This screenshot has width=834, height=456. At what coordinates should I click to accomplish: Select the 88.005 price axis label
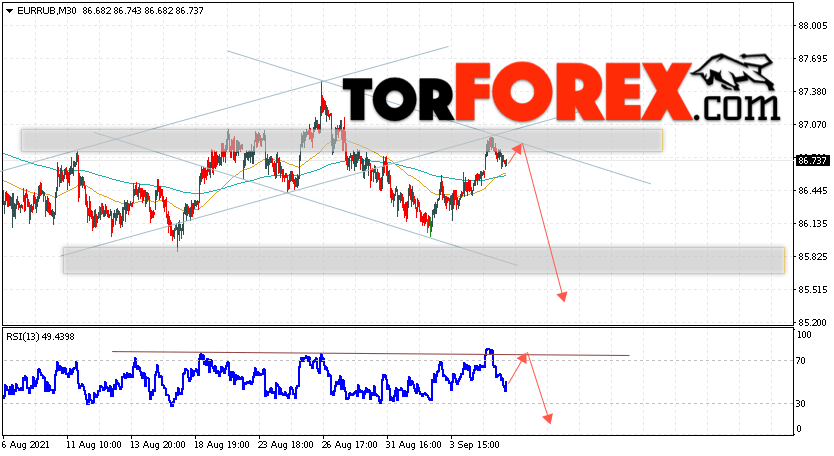click(812, 26)
